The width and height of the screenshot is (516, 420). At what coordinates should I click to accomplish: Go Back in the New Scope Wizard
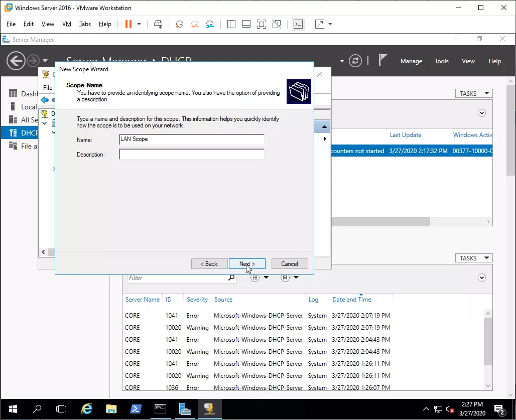[x=209, y=264]
